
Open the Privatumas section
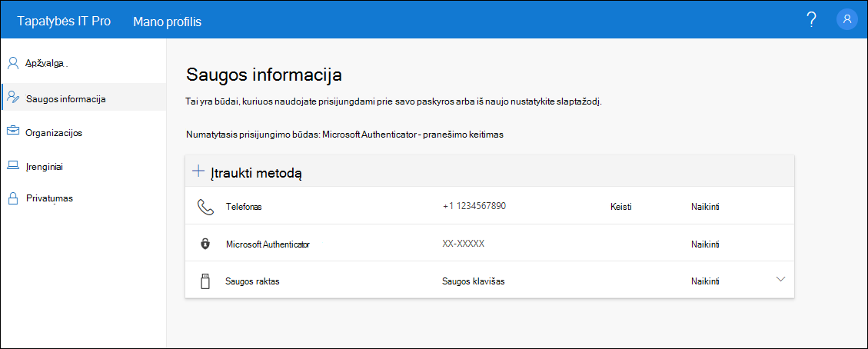tap(49, 198)
